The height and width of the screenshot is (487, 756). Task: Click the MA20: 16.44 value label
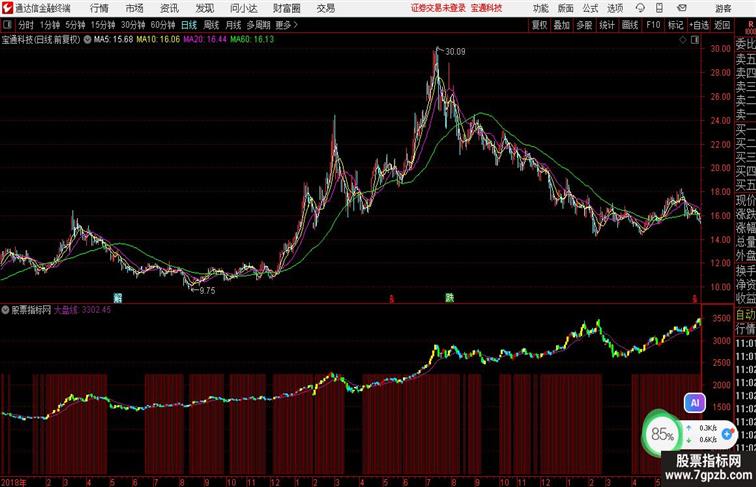pyautogui.click(x=205, y=40)
